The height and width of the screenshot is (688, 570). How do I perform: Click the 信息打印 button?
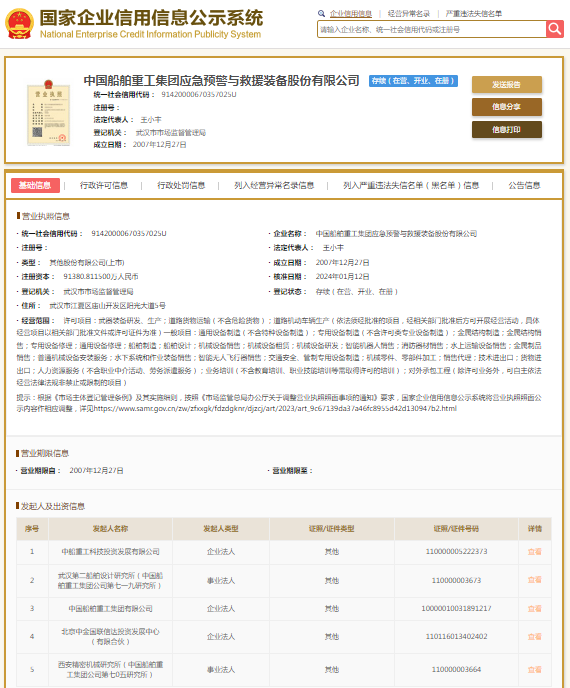click(507, 129)
